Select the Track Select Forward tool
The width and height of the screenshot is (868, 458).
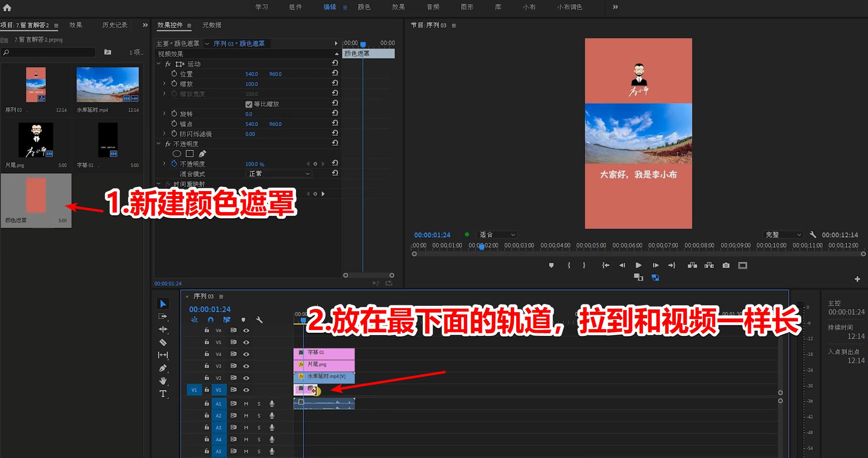tap(163, 316)
